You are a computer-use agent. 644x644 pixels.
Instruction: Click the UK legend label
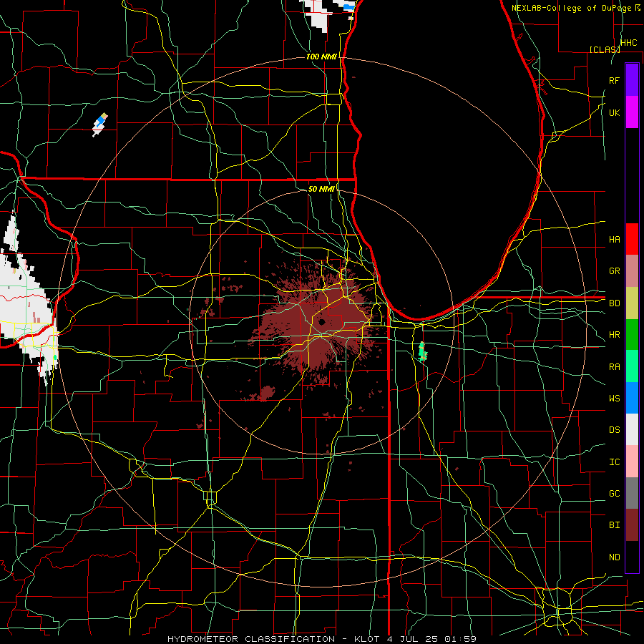[614, 112]
